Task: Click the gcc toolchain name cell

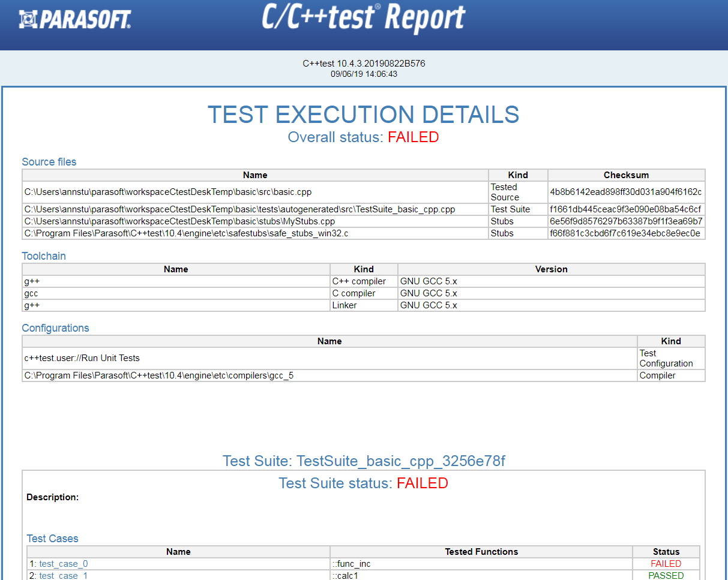Action: 176,293
